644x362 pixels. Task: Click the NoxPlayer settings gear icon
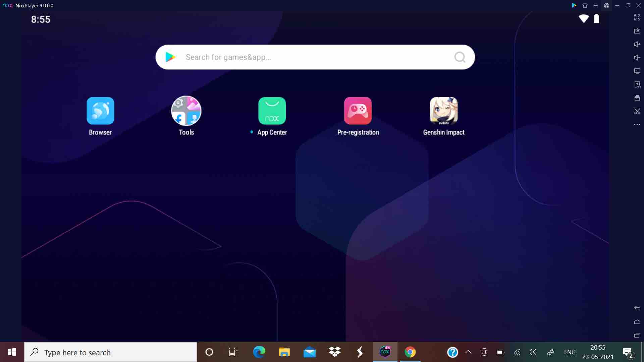click(606, 5)
